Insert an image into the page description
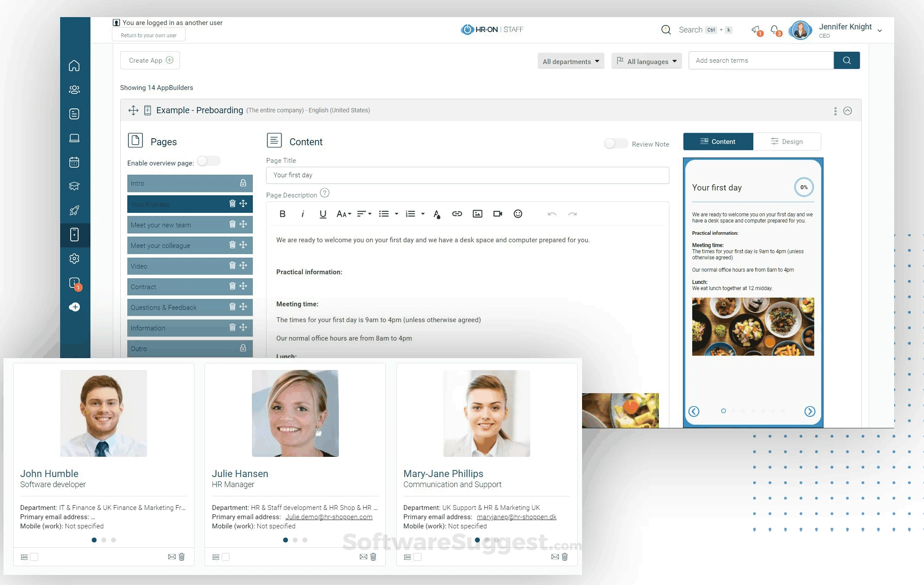 (x=477, y=214)
